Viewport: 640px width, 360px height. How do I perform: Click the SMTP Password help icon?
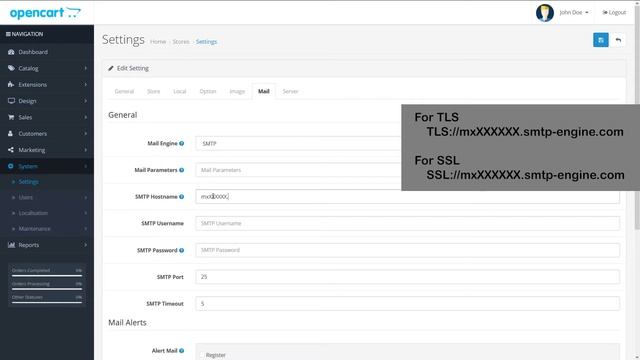(x=182, y=250)
